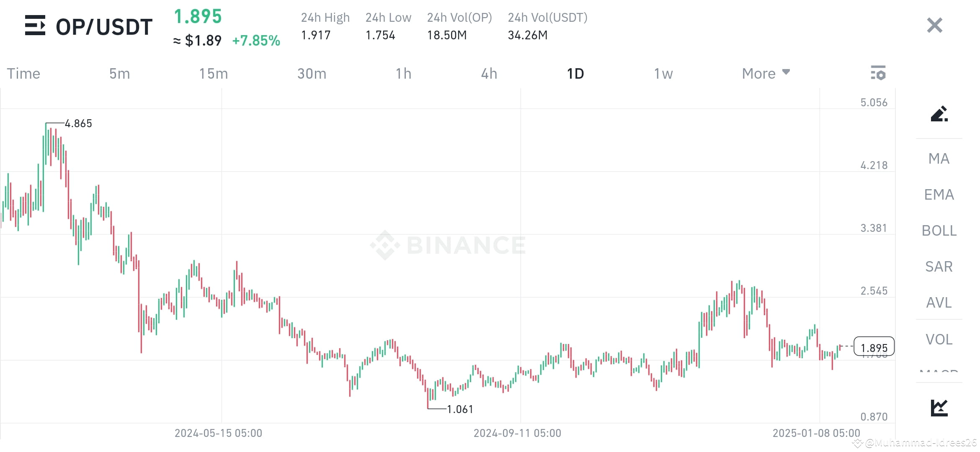
Task: Click the OP/USDT market logo icon
Action: point(35,26)
